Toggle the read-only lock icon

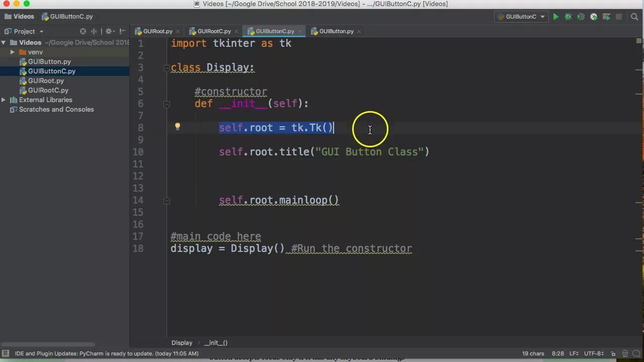[x=613, y=353]
